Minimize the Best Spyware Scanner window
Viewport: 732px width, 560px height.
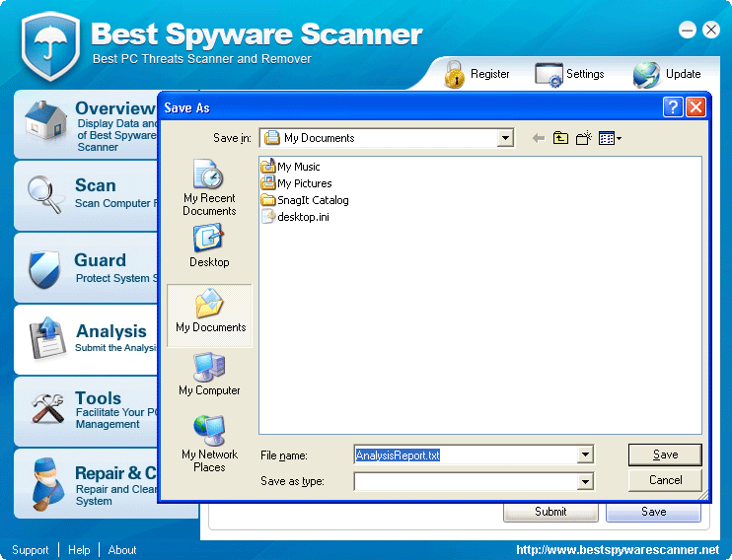coord(688,30)
